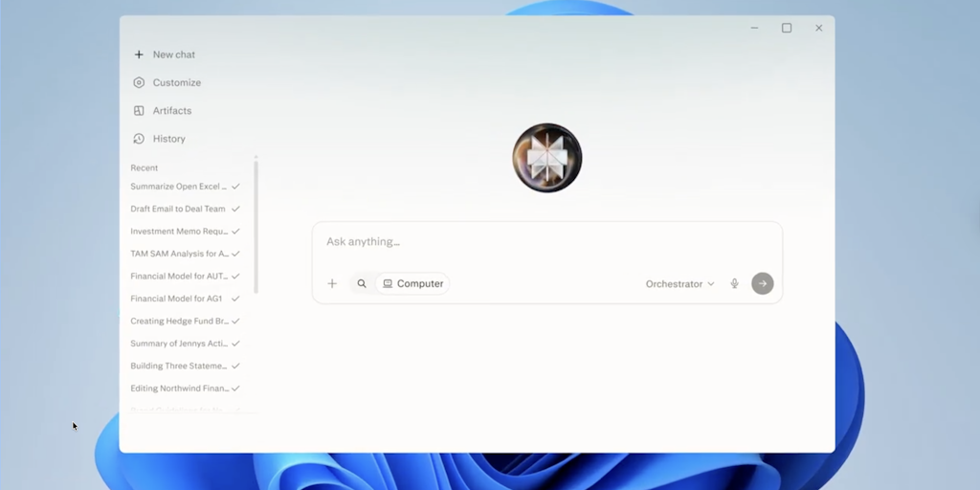This screenshot has height=490, width=980.
Task: Click the Recent list scrollbar
Action: coord(256,226)
